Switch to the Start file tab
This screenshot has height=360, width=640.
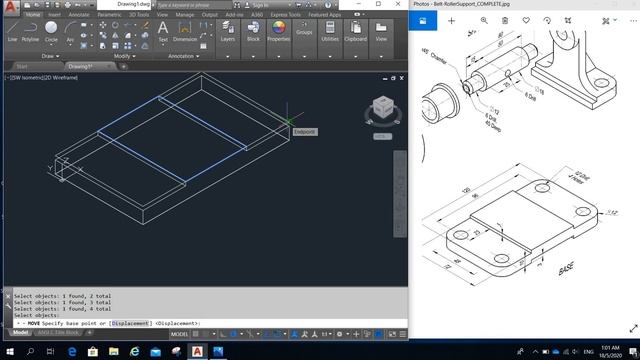click(x=22, y=66)
